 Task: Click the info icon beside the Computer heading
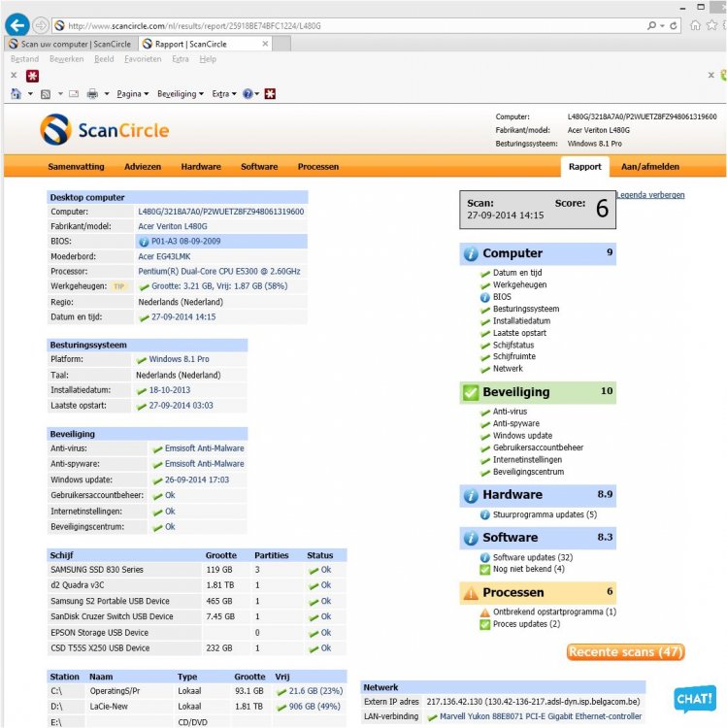click(471, 253)
